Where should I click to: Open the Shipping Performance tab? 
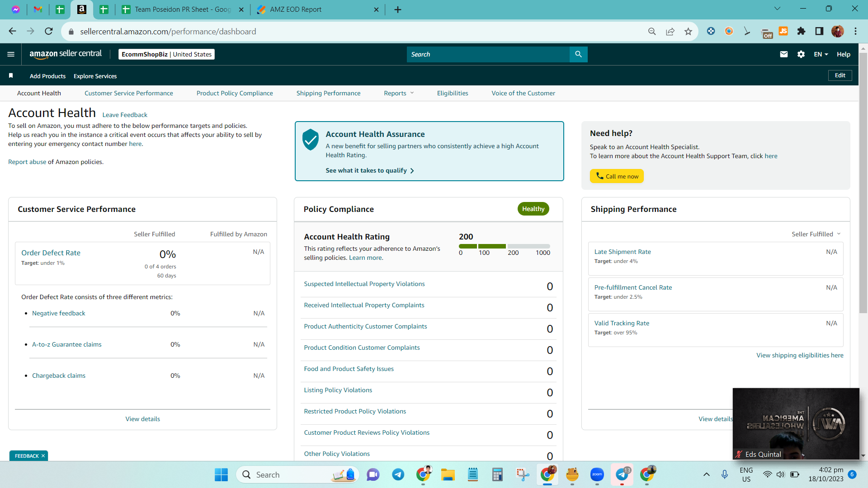(x=329, y=93)
